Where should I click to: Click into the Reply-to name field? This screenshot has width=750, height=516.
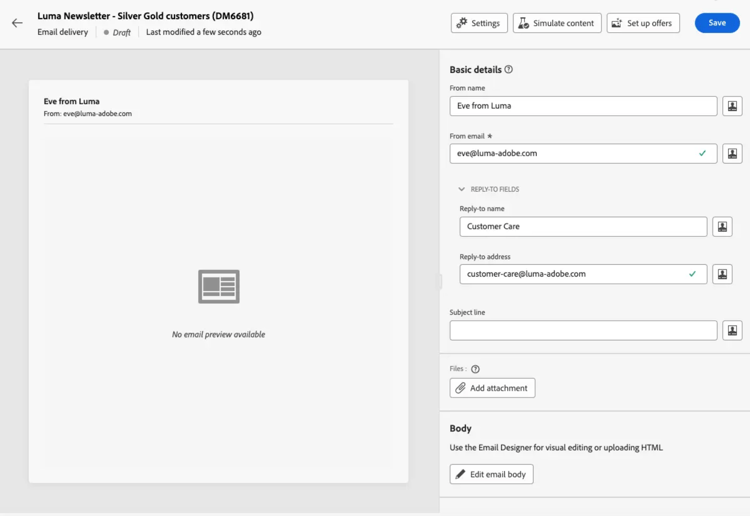[583, 226]
